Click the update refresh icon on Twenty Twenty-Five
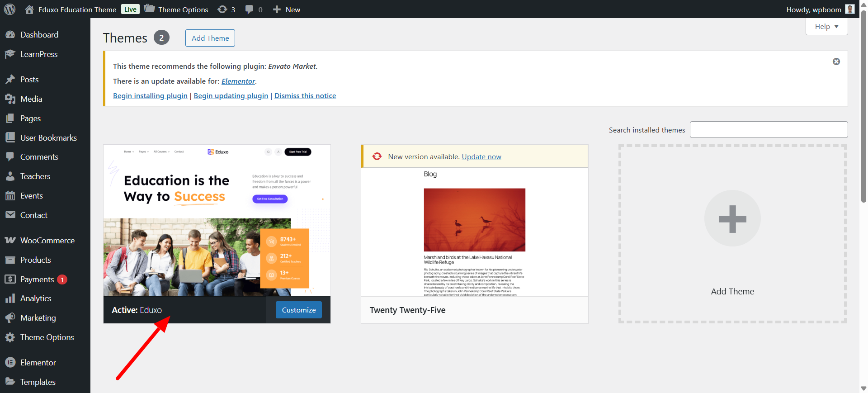The width and height of the screenshot is (868, 393). coord(377,156)
